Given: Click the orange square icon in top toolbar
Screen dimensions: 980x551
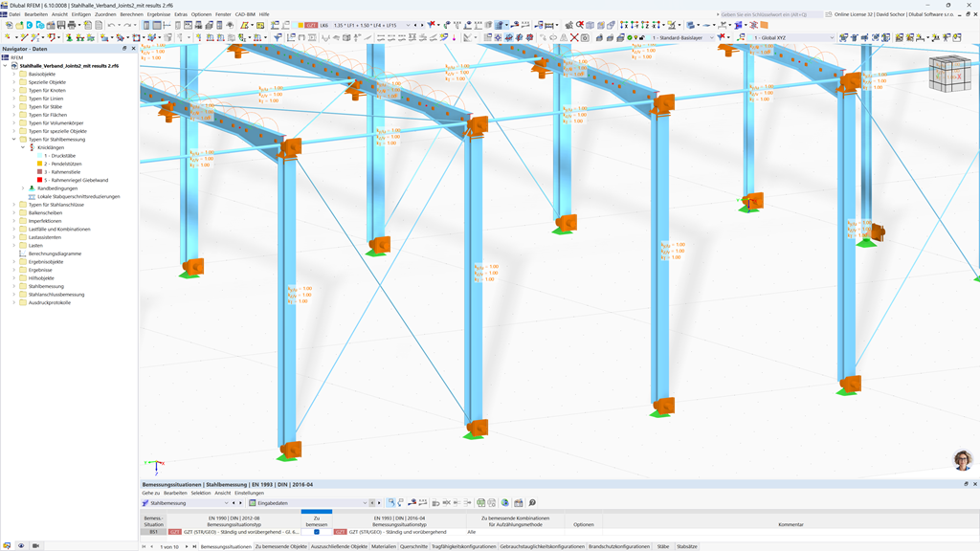Looking at the screenshot, I should pyautogui.click(x=764, y=25).
